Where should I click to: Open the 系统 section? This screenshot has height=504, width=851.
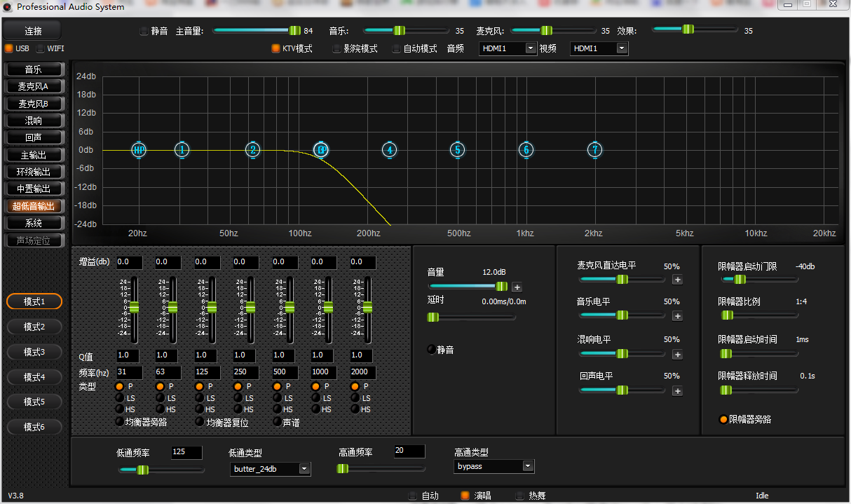(x=34, y=223)
